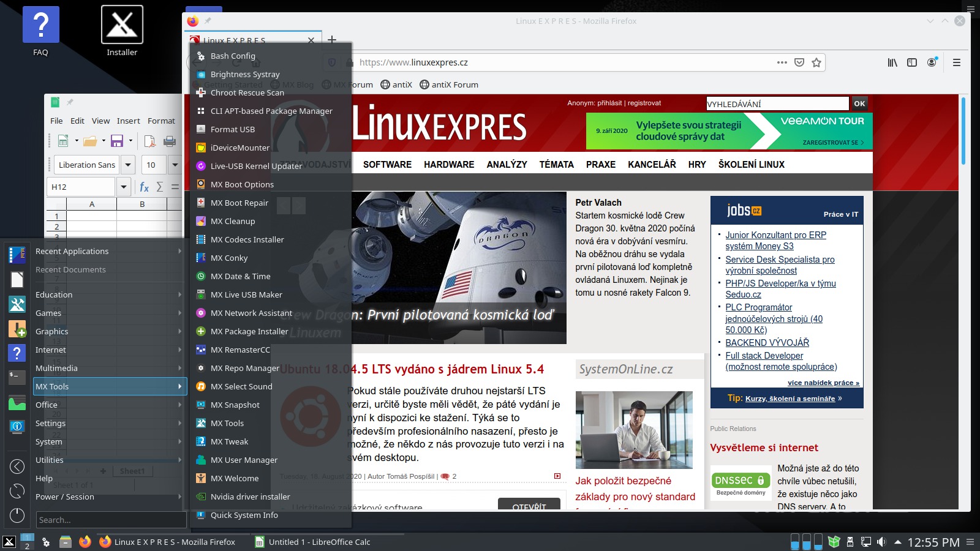Expand the Calc font name dropdown
Viewport: 980px width, 551px height.
tap(127, 165)
